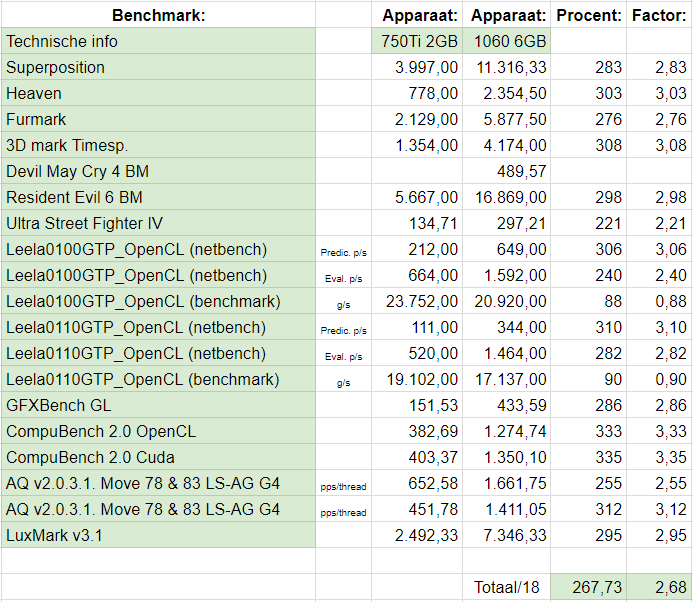Select the cell with 134,71

[x=417, y=224]
